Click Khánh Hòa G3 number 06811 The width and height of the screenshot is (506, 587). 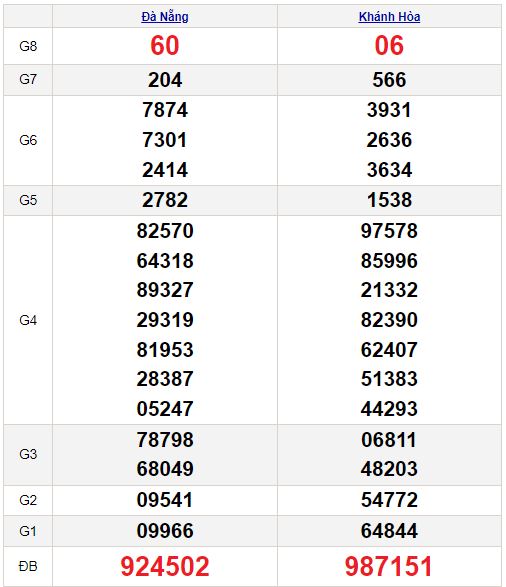coord(389,440)
